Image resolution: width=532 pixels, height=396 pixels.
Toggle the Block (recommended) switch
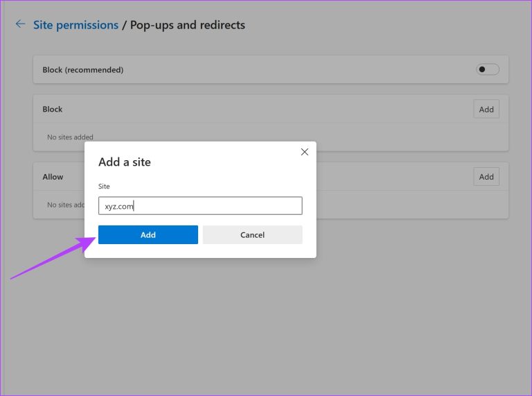487,69
